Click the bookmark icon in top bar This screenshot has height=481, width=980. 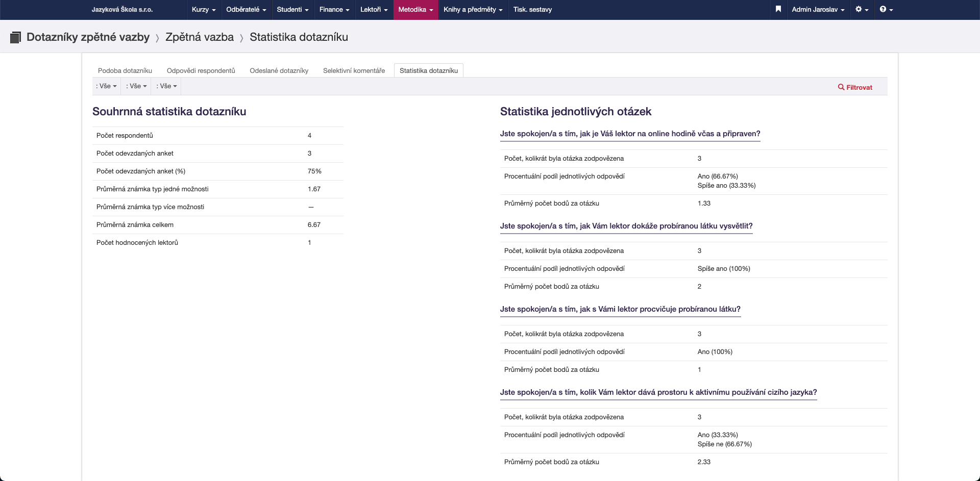(x=778, y=9)
